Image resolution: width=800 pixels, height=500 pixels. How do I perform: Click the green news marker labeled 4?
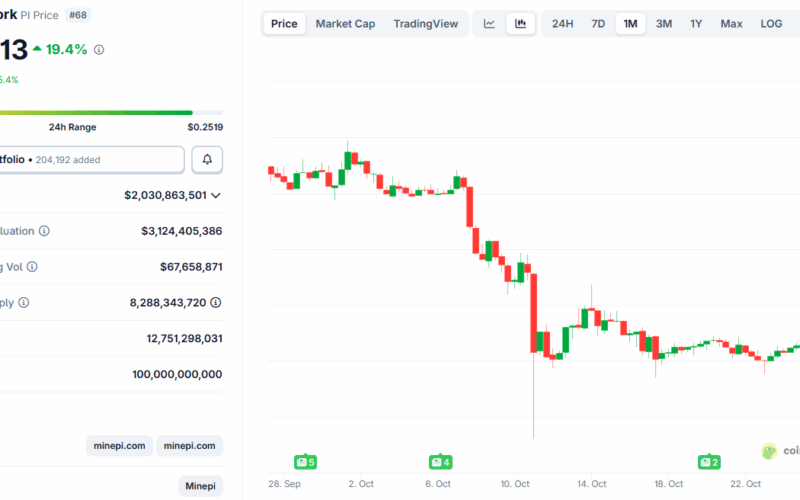(x=440, y=462)
